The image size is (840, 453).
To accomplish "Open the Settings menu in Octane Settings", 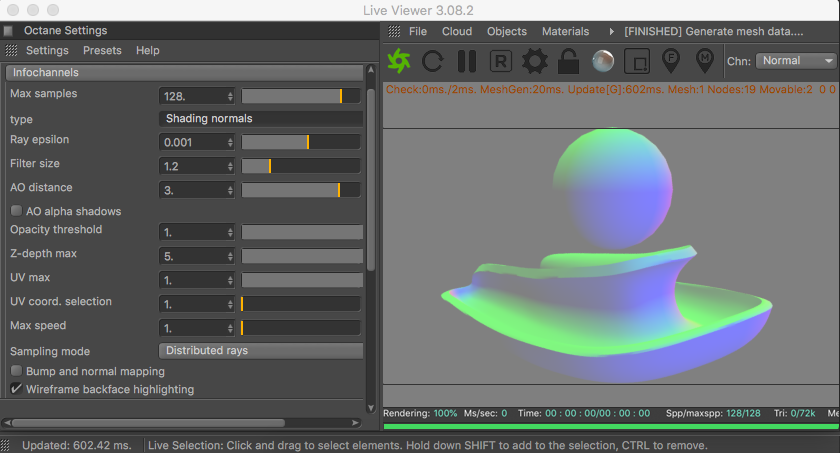I will [47, 50].
